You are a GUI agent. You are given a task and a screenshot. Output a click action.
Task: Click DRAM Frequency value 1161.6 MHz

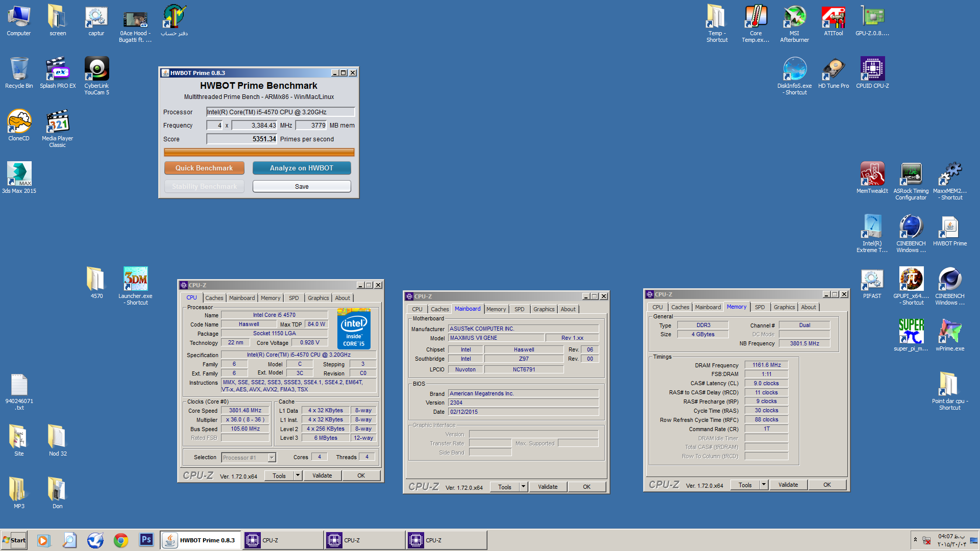click(767, 365)
